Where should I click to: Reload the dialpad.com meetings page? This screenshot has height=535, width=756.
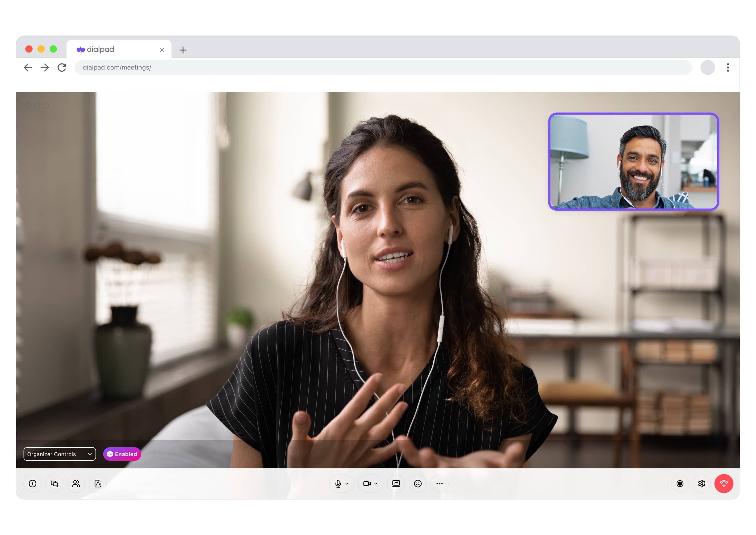(62, 67)
